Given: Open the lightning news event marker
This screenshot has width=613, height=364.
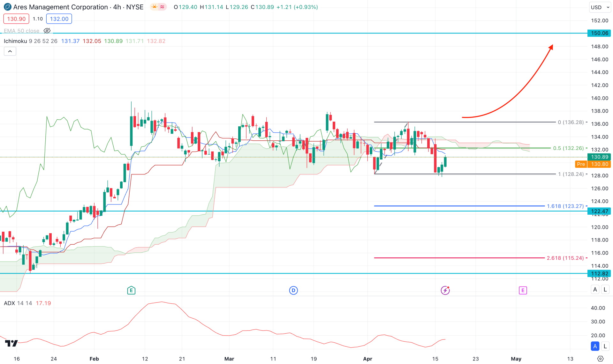Looking at the screenshot, I should click(x=445, y=290).
